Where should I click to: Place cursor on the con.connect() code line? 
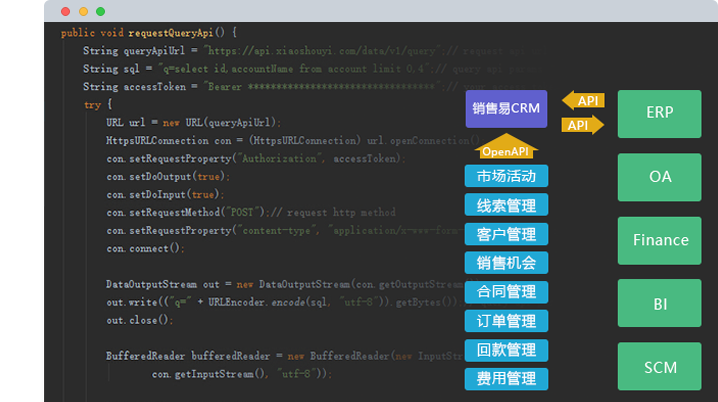point(146,248)
